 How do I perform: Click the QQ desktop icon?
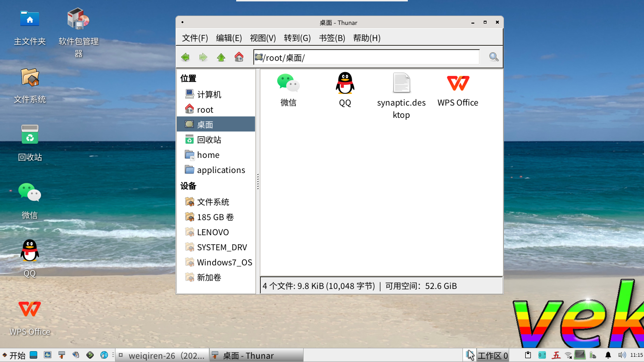pyautogui.click(x=30, y=259)
